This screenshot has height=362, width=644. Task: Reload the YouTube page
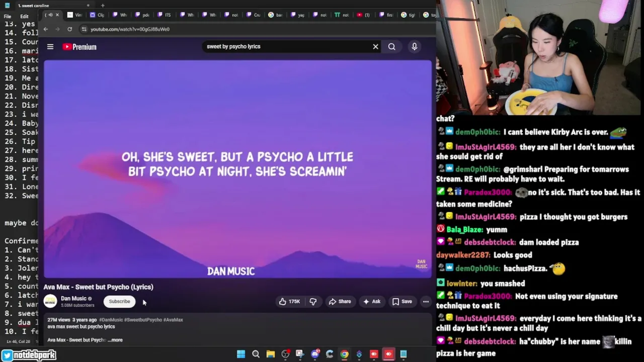(x=69, y=29)
